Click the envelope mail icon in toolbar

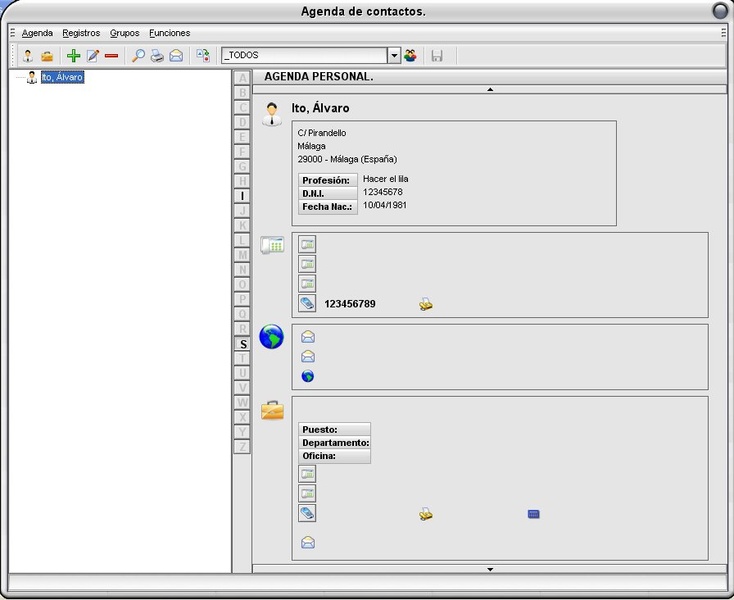[176, 56]
